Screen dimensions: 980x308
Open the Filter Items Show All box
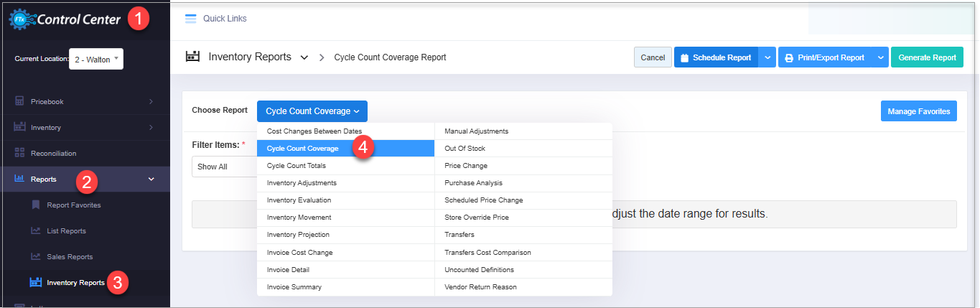pos(224,167)
